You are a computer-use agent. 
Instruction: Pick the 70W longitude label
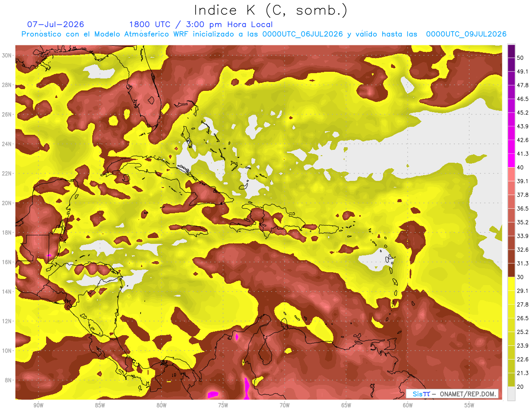click(285, 405)
